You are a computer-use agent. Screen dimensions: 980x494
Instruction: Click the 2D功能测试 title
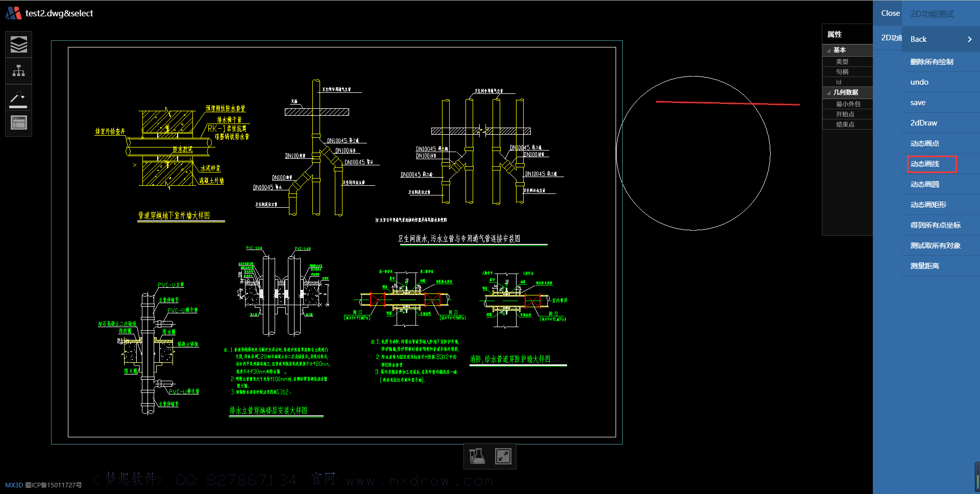(932, 14)
